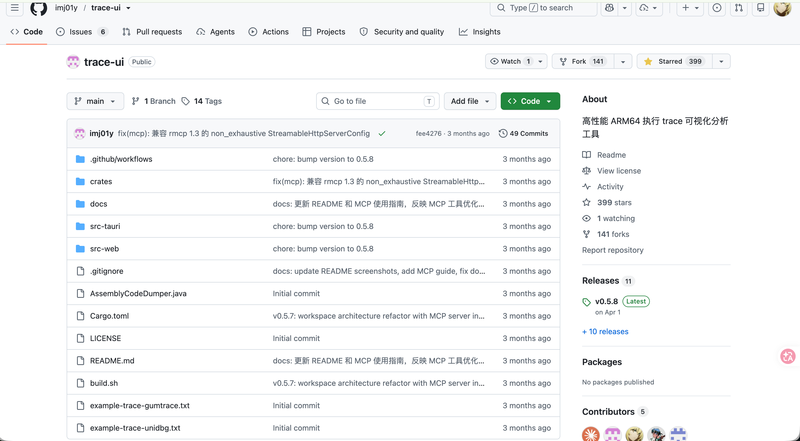
Task: Switch to the Code tab
Action: click(27, 32)
